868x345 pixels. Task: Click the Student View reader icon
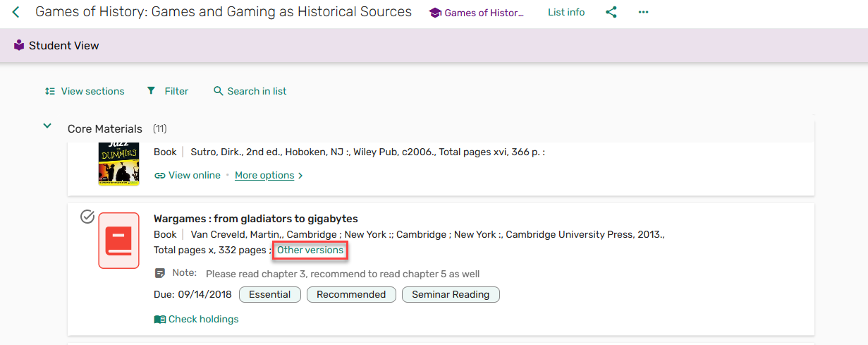(x=19, y=45)
